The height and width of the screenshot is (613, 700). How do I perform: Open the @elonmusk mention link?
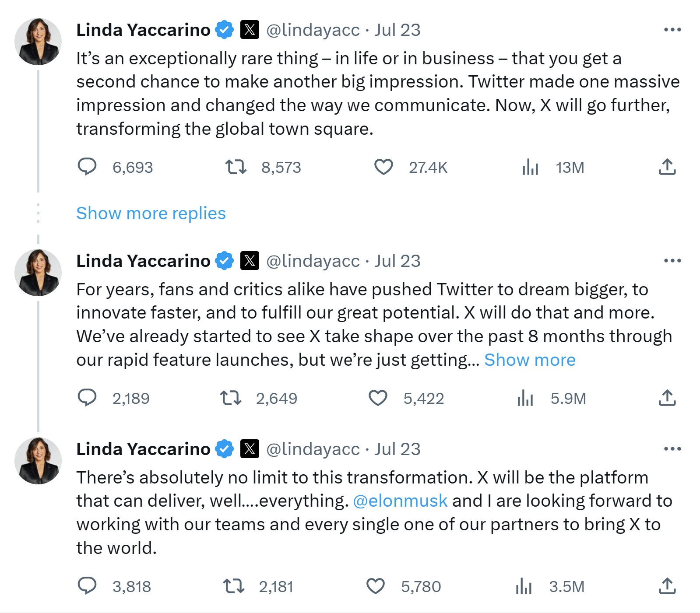(400, 501)
